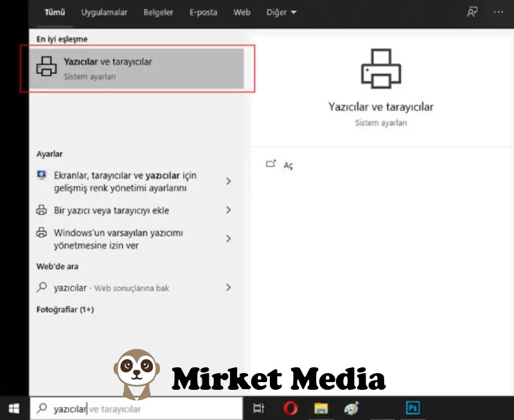Launch the Paint palette taskbar icon
Image resolution: width=514 pixels, height=420 pixels.
(351, 408)
